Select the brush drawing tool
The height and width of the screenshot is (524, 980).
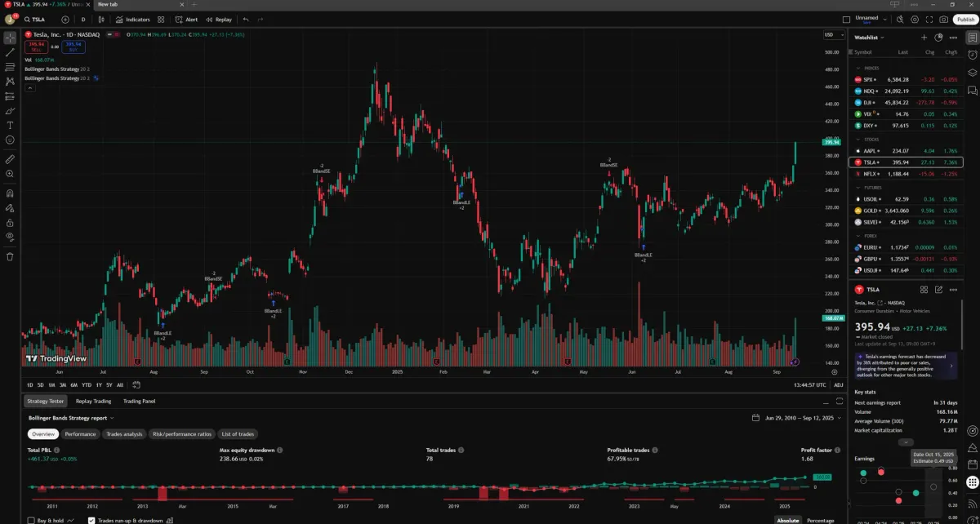point(10,110)
